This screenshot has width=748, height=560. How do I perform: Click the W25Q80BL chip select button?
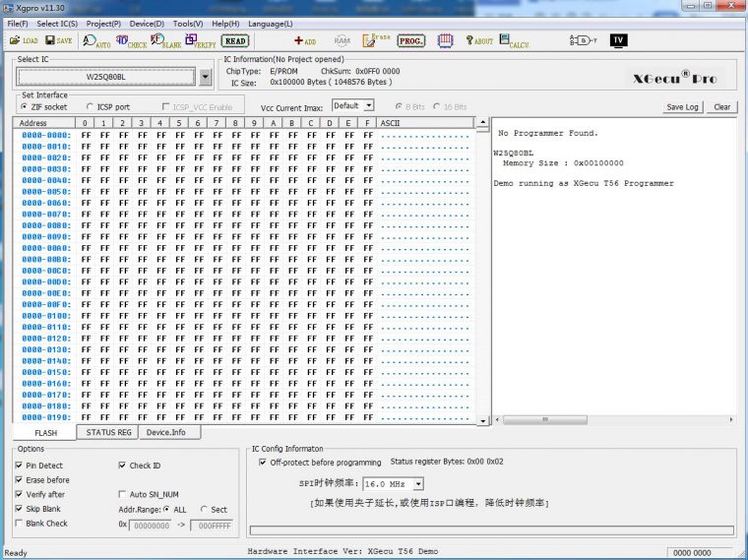coord(106,77)
